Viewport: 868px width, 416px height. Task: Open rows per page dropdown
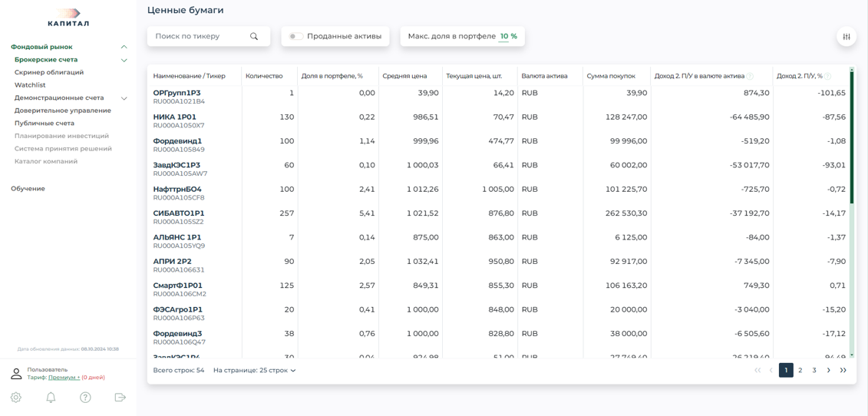coord(254,371)
